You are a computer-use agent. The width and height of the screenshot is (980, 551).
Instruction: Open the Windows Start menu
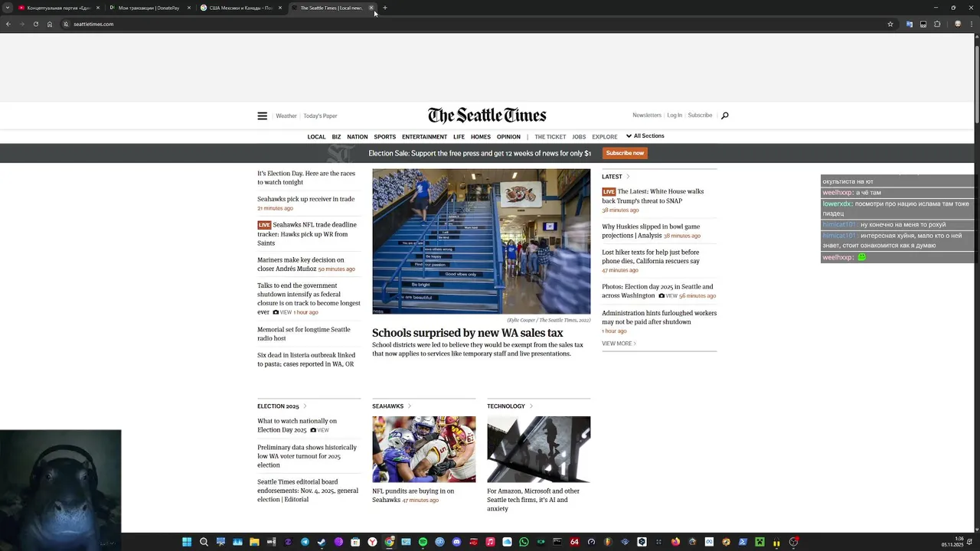(186, 542)
